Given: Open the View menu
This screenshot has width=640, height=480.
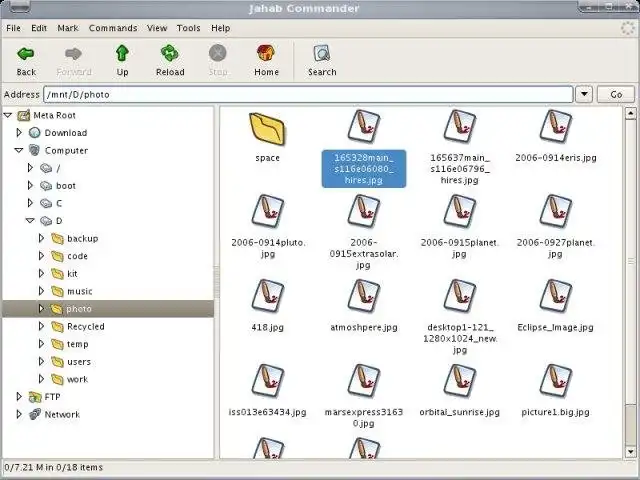Looking at the screenshot, I should 157,28.
